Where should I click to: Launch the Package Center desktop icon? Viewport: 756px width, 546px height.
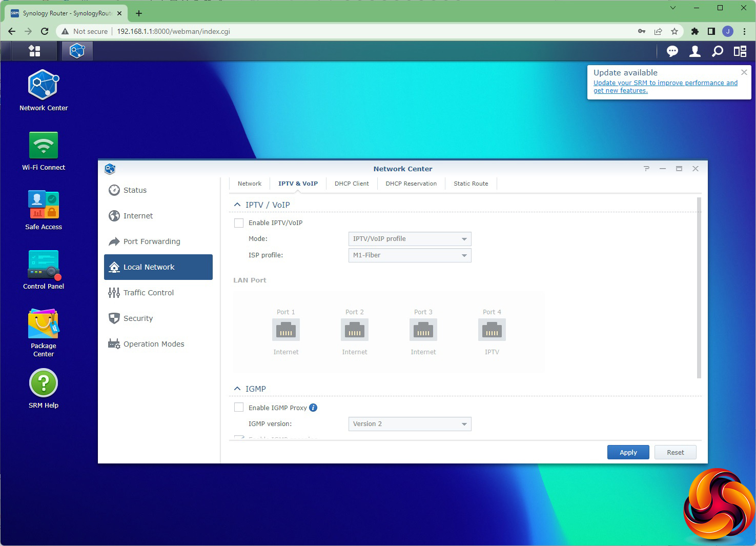[44, 333]
